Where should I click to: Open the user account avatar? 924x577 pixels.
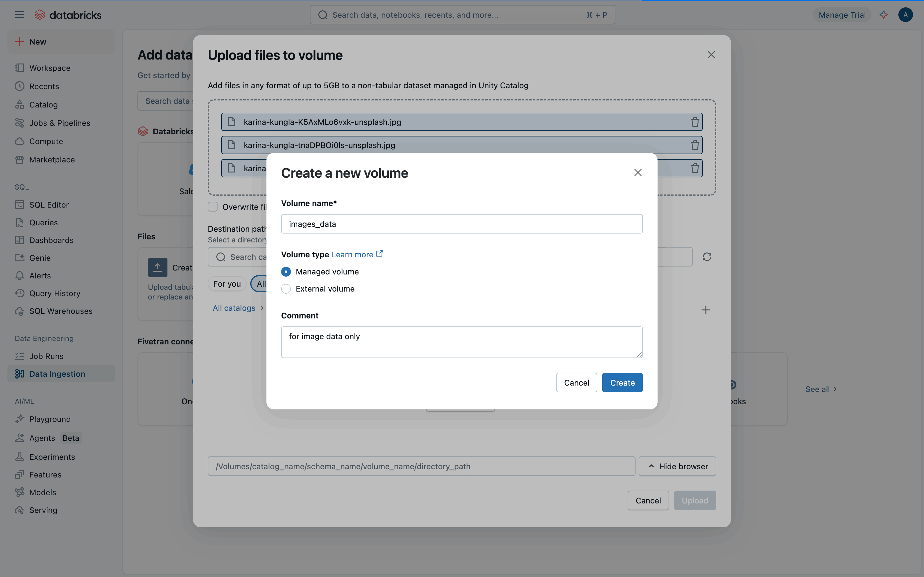click(906, 15)
